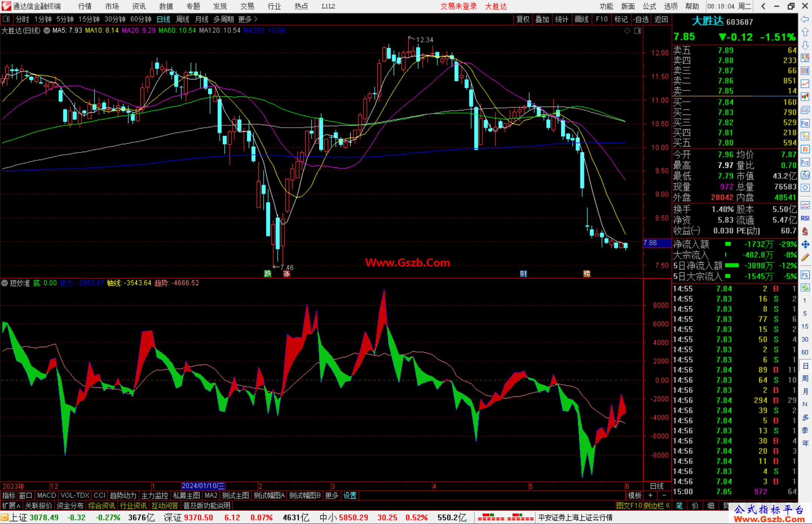812x524 pixels.
Task: Open the 市场 menu
Action: tap(112, 6)
